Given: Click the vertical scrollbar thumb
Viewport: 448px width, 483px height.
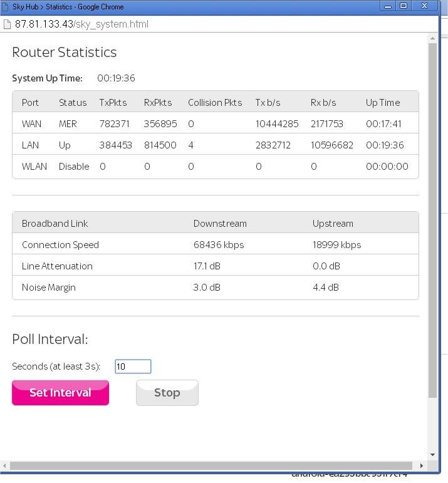Looking at the screenshot, I should click(432, 219).
